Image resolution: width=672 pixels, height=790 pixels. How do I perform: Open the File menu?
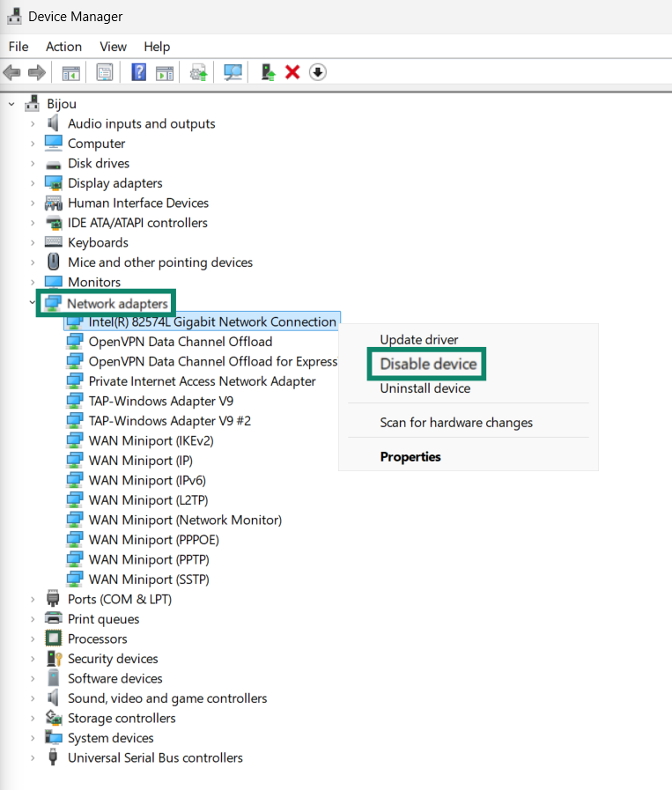pos(18,47)
